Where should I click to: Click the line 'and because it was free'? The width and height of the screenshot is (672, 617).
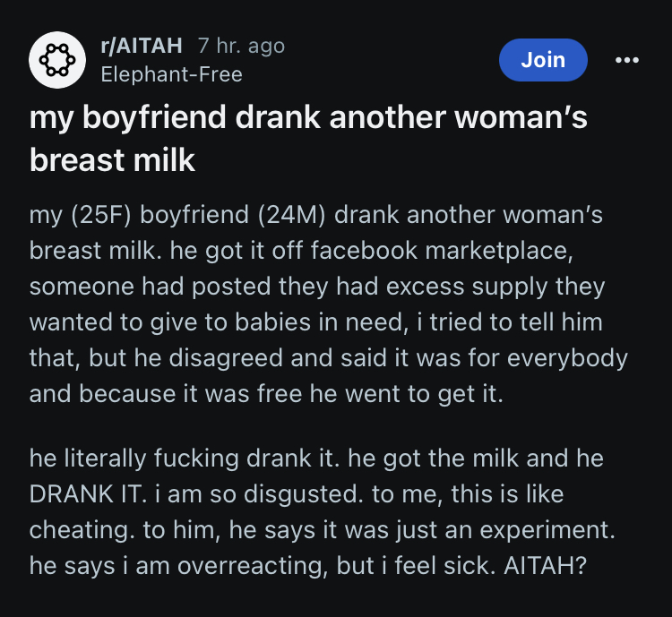coord(266,394)
